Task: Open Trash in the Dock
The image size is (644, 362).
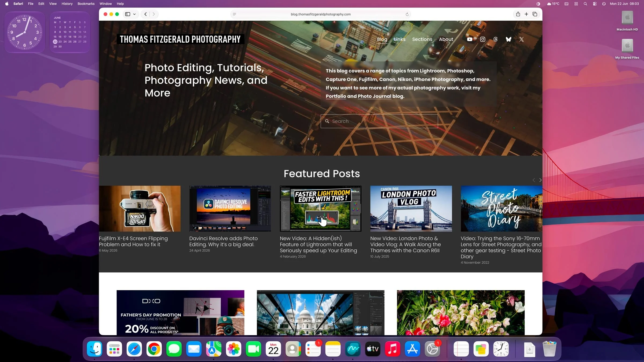Action: (549, 349)
